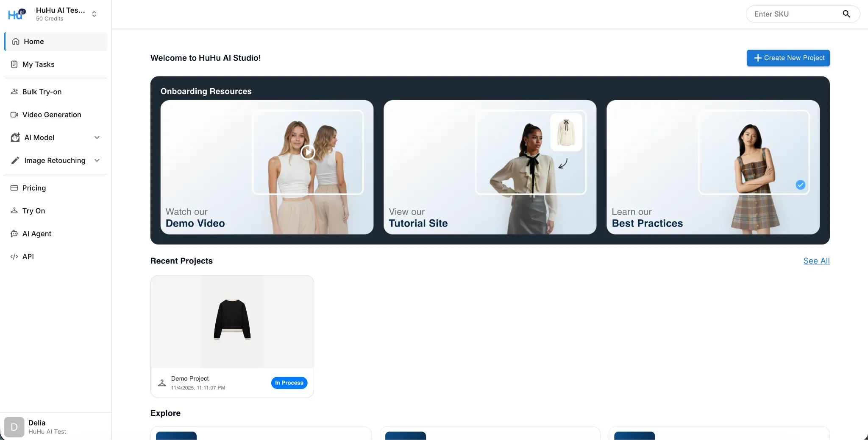Open the Demo Project sweater thumbnail

click(x=232, y=322)
